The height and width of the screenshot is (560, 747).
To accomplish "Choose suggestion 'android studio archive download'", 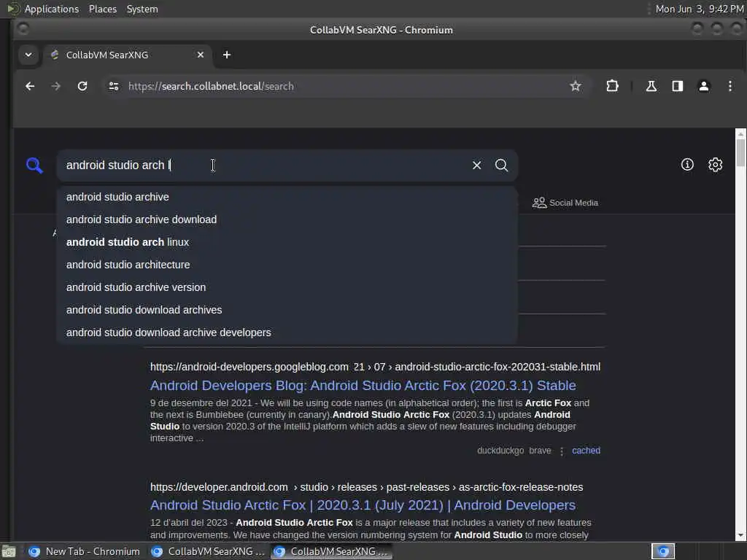I will pyautogui.click(x=287, y=219).
